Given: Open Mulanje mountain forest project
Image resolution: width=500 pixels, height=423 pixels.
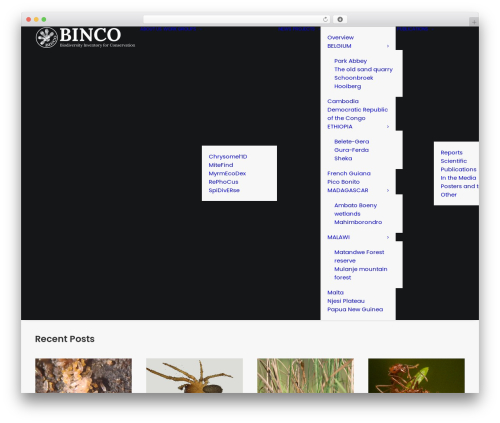Looking at the screenshot, I should [361, 273].
